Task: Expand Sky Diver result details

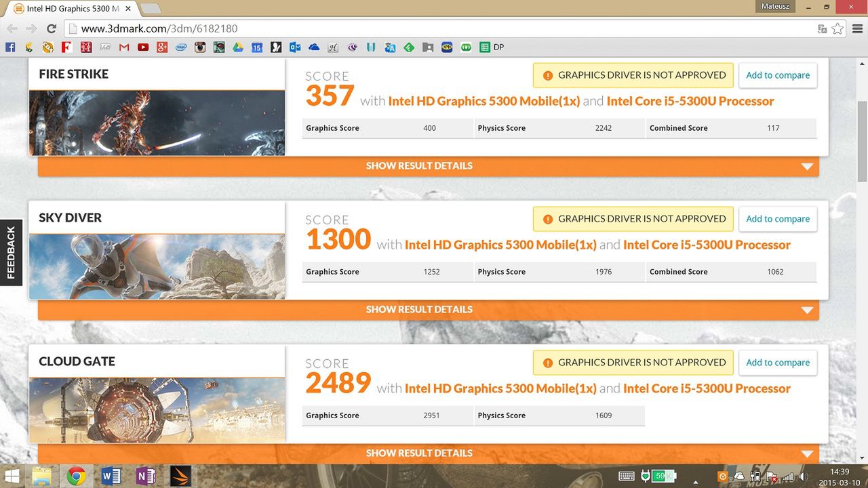Action: coord(418,310)
